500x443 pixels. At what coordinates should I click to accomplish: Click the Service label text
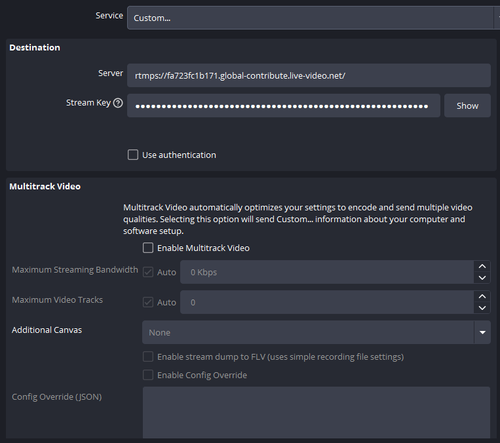[x=109, y=16]
